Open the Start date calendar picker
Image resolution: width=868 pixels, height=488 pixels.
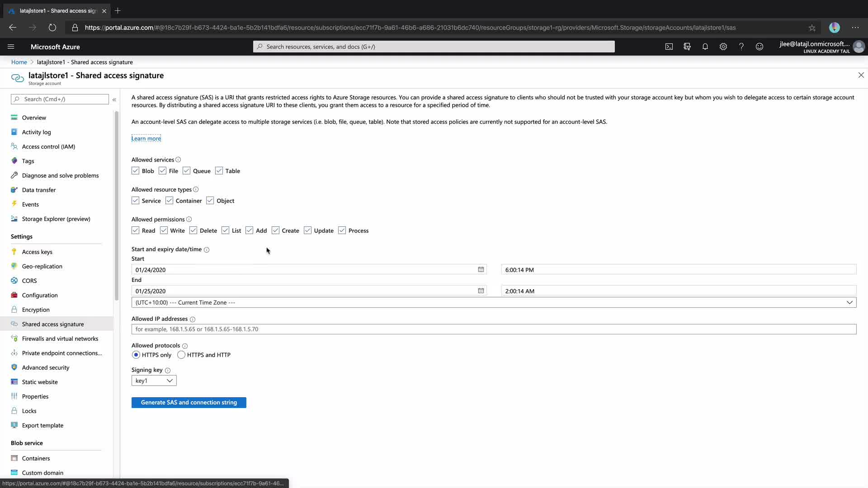coord(481,269)
